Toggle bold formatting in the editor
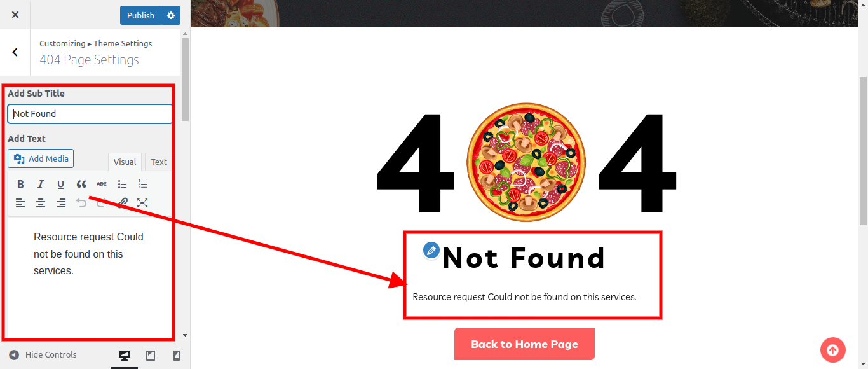Viewport: 868px width, 369px height. point(20,184)
